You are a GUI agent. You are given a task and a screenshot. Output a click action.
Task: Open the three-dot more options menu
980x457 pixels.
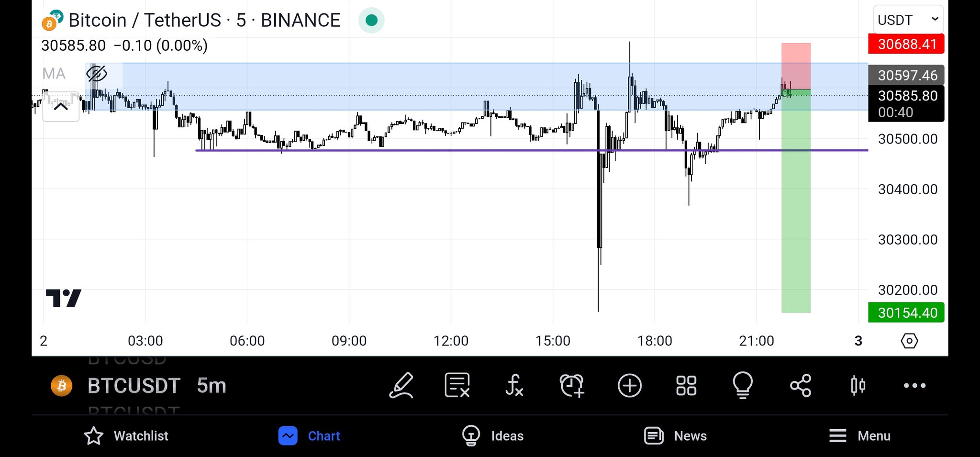(x=914, y=385)
